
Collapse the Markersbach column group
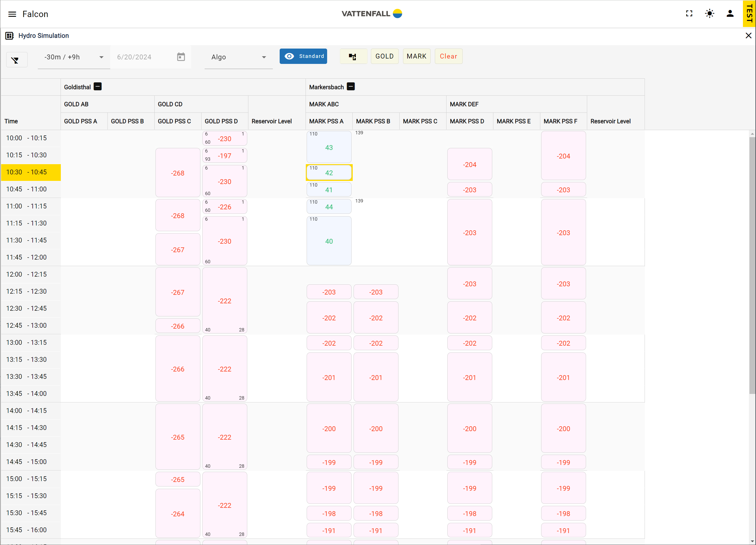point(351,87)
